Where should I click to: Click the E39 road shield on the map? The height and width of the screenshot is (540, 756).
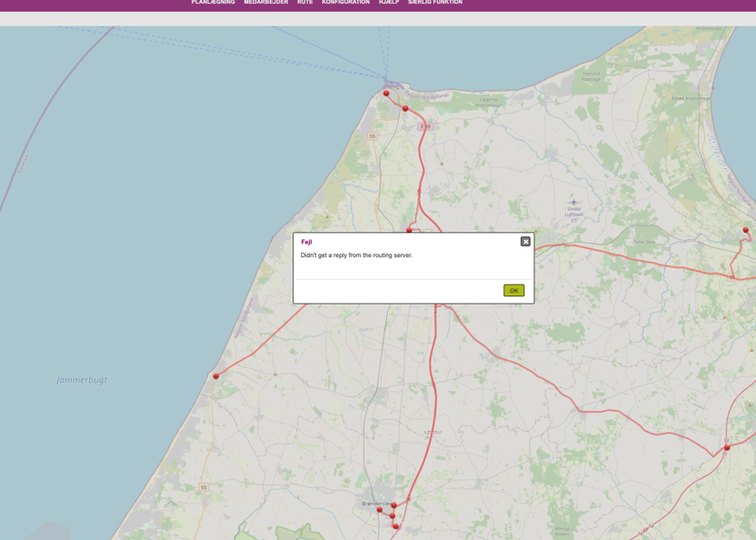click(425, 126)
